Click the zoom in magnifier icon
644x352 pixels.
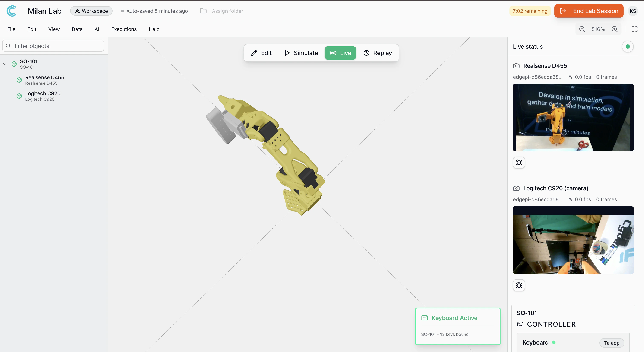click(x=615, y=29)
